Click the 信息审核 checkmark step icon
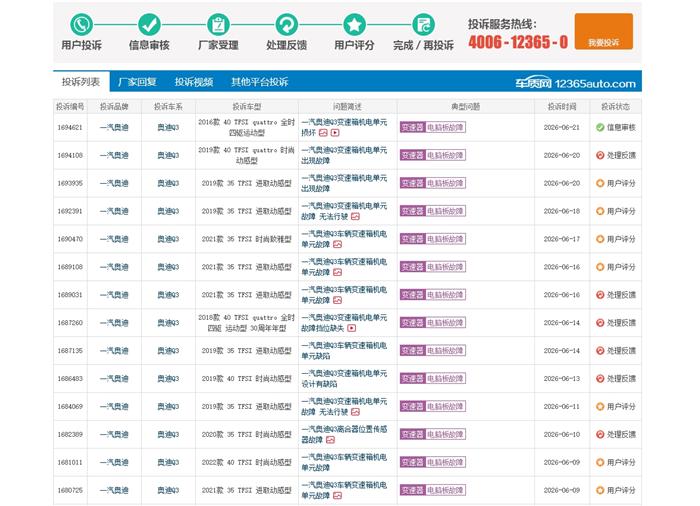700x506 pixels. click(x=149, y=25)
